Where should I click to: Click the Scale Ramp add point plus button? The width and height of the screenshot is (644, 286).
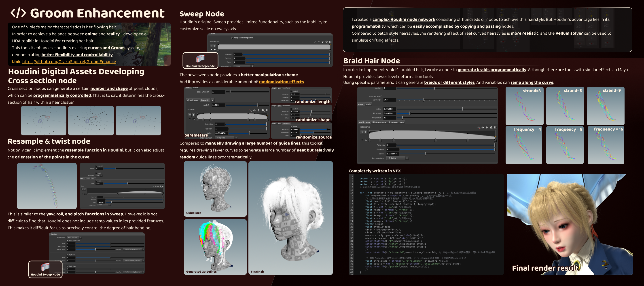[x=214, y=46]
